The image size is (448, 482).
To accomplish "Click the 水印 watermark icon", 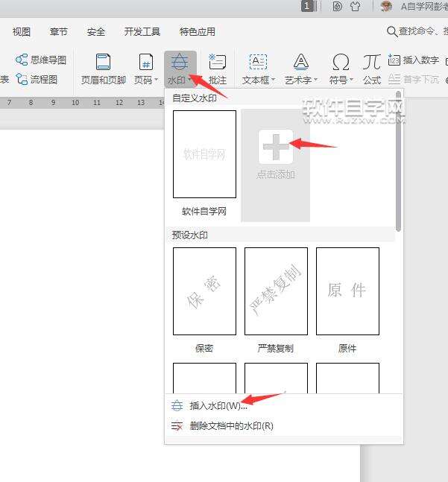I will (180, 61).
